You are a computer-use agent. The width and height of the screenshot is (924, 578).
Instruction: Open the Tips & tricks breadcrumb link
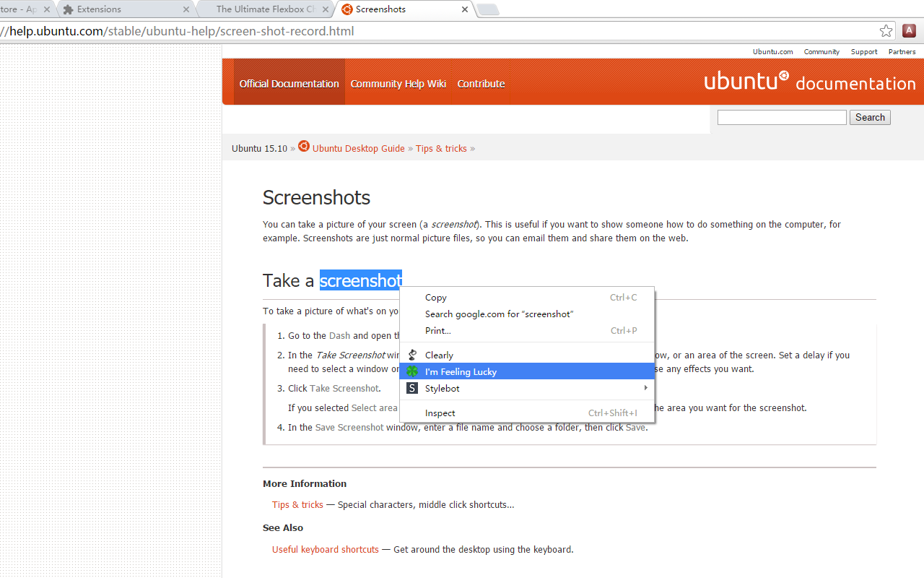pyautogui.click(x=441, y=148)
